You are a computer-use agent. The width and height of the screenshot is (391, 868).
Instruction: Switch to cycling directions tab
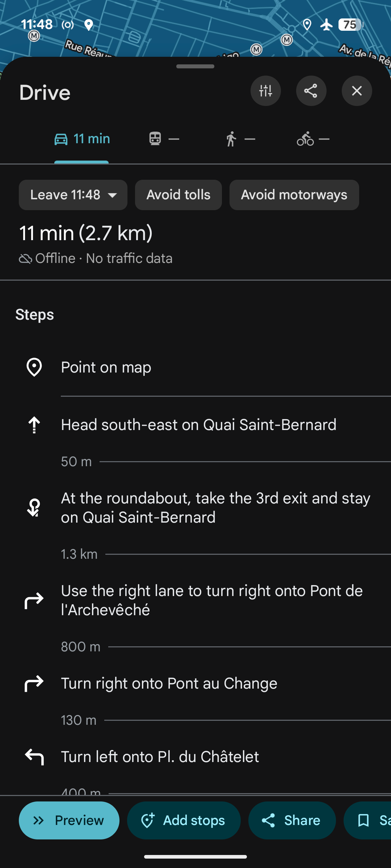(x=313, y=139)
